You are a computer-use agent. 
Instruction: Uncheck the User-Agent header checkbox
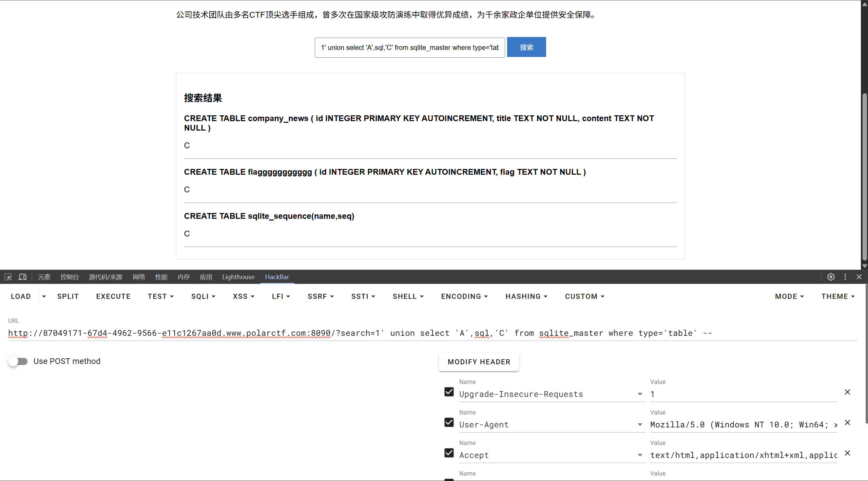[x=449, y=423]
